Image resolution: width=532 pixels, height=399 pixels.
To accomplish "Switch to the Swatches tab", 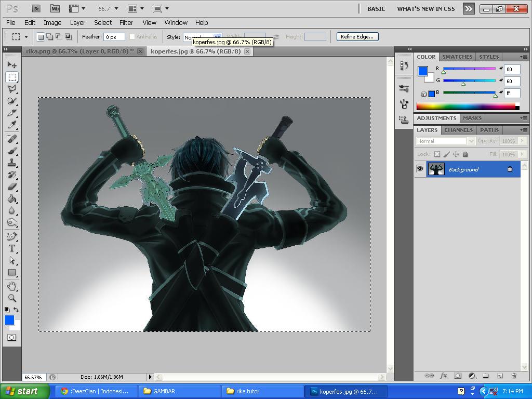I will click(457, 57).
